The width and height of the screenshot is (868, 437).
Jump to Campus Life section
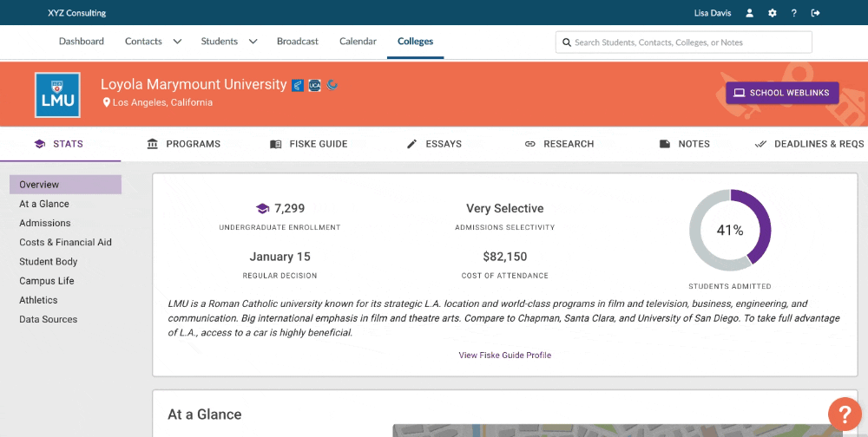click(47, 280)
